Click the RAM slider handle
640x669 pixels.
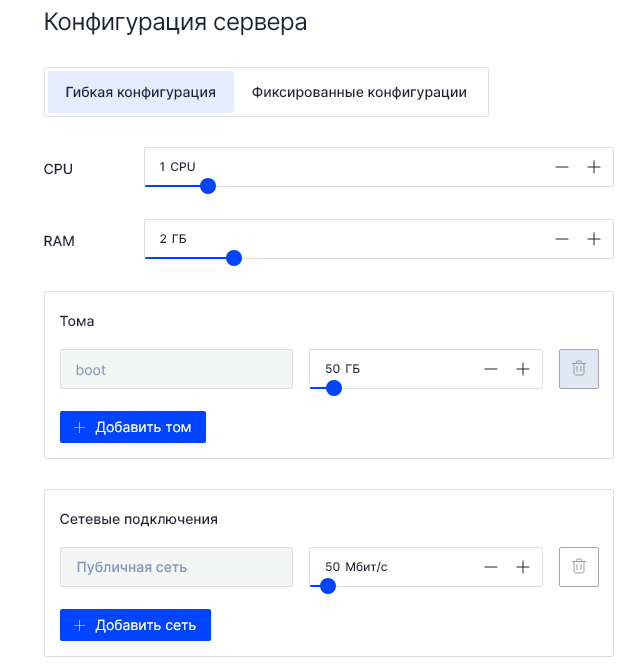click(x=234, y=257)
